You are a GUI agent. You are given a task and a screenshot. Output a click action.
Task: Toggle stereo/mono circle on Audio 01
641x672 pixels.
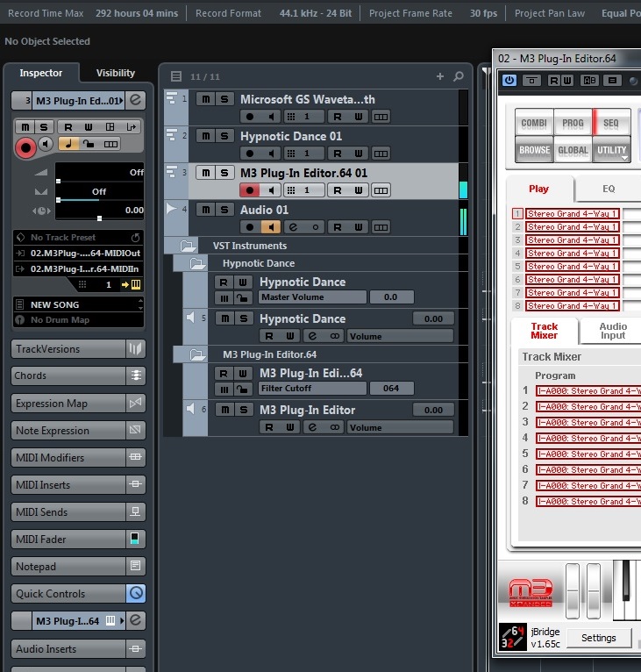pyautogui.click(x=316, y=227)
